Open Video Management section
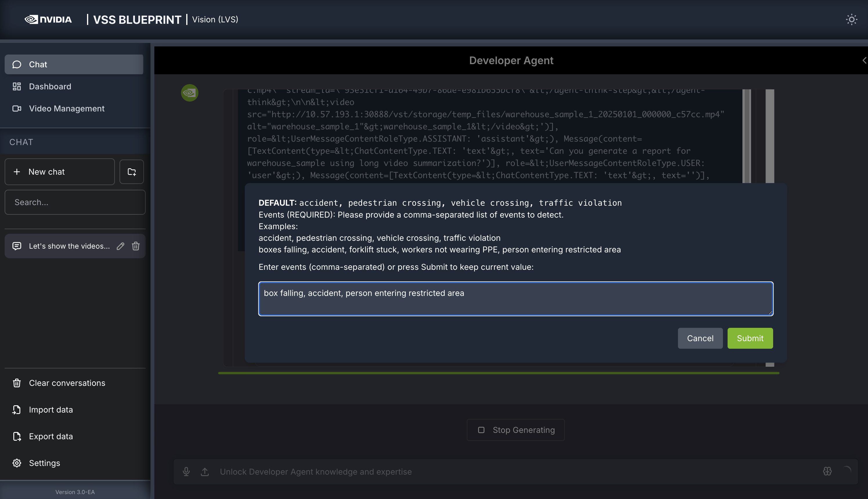This screenshot has width=868, height=499. 66,109
